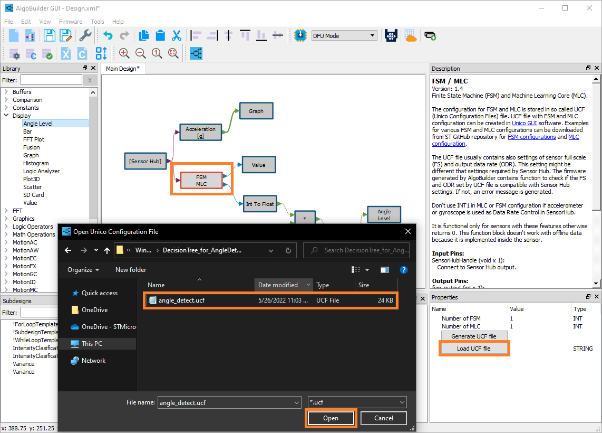Viewport: 602px width, 433px height.
Task: Select angle_detect.ucf file in list
Action: [x=181, y=299]
